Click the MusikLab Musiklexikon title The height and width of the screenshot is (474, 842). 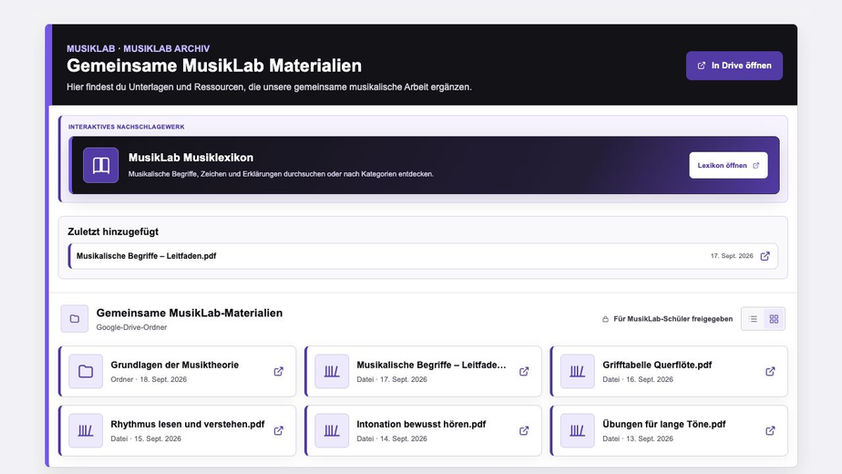[191, 157]
